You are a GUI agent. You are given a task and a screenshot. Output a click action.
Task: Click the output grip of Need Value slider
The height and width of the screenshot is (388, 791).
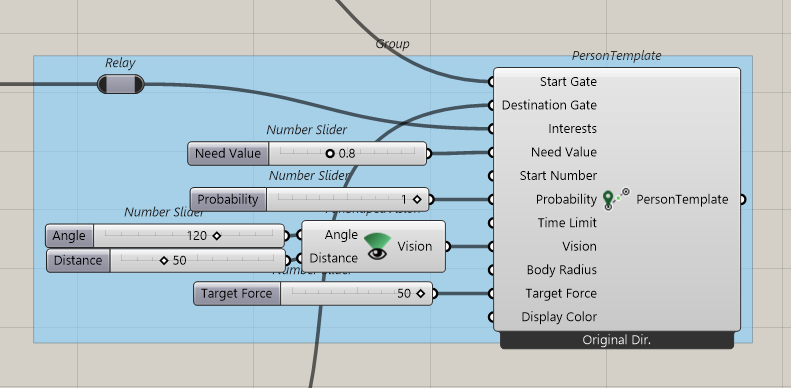[429, 153]
